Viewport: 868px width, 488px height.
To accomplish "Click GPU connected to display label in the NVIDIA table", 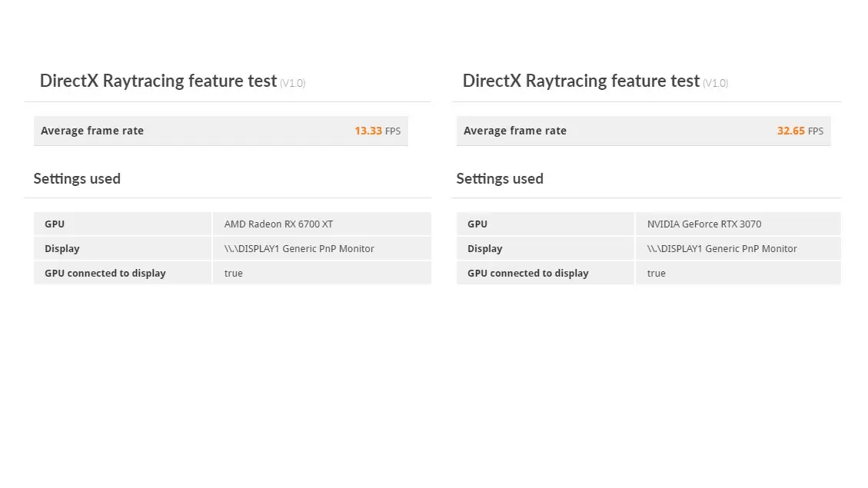I will [x=527, y=274].
